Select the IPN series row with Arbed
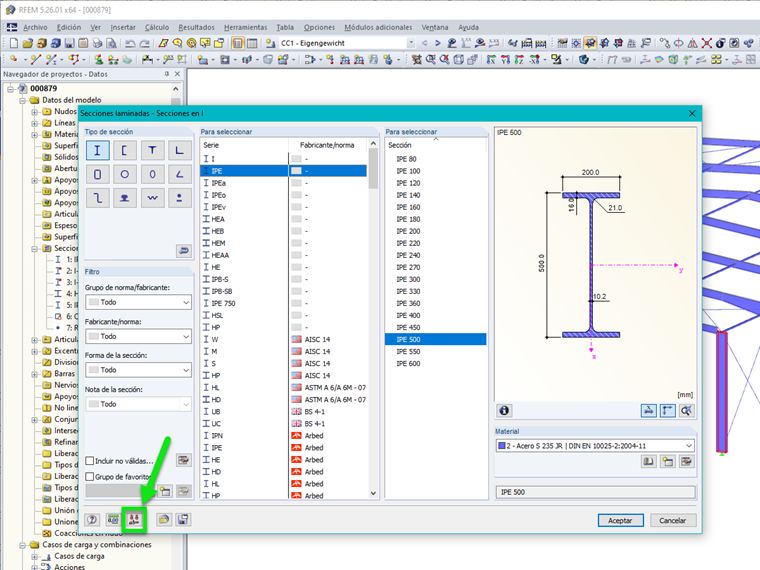 coord(284,436)
